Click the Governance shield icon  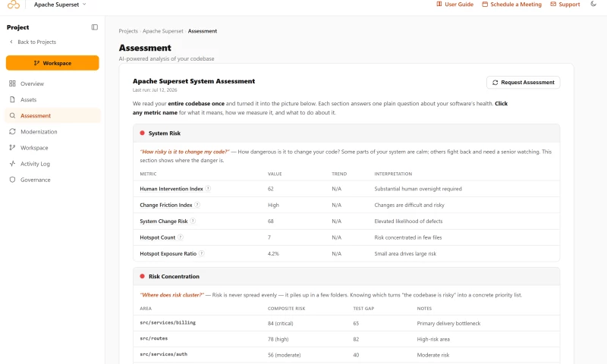coord(12,180)
